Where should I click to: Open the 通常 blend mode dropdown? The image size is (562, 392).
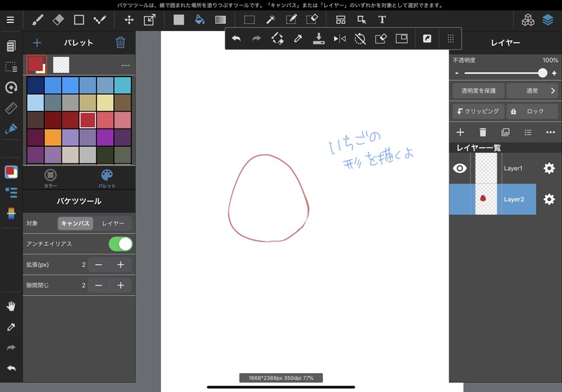[x=532, y=91]
